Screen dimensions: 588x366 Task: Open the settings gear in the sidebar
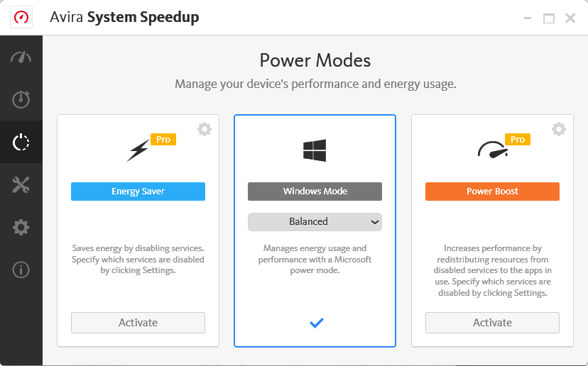[21, 228]
